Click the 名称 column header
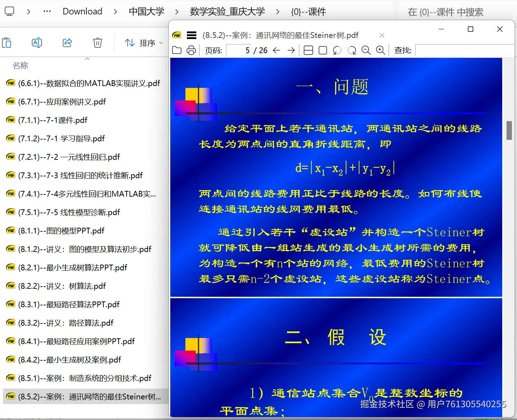The image size is (517, 420). click(20, 65)
